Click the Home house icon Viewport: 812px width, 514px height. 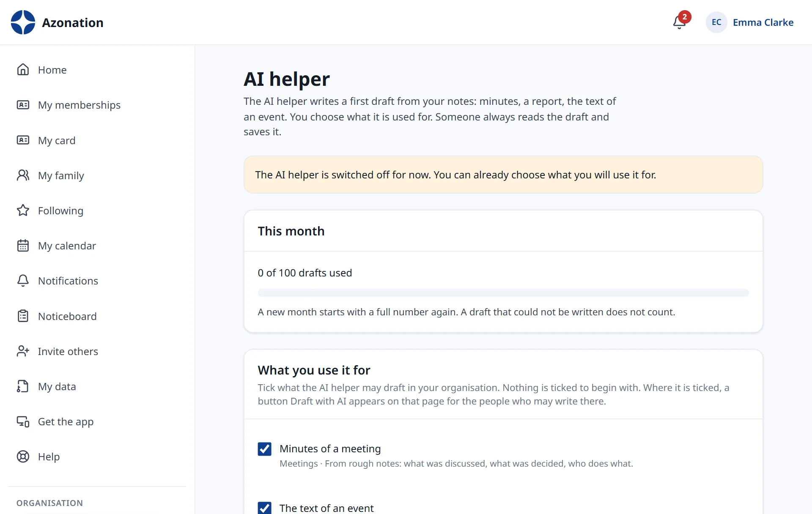pyautogui.click(x=23, y=69)
